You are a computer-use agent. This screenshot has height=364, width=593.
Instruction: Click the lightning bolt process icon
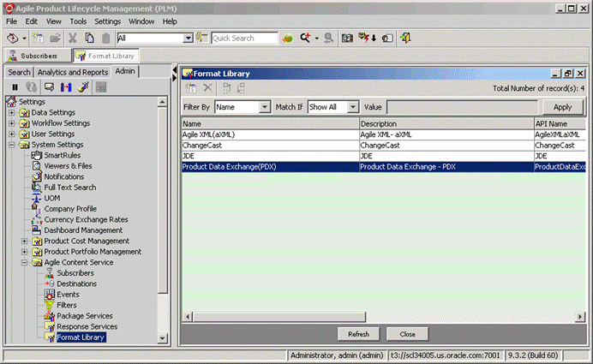365,38
